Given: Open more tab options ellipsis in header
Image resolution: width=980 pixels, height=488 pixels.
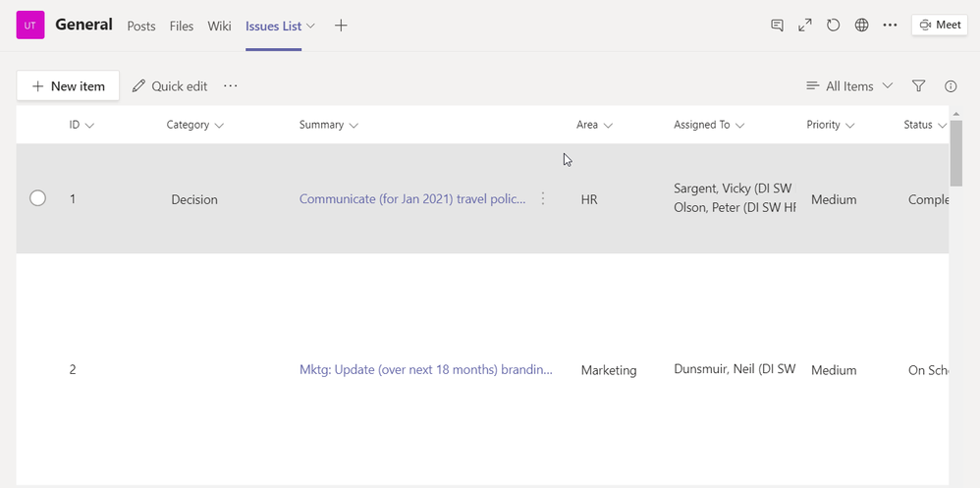Looking at the screenshot, I should 890,26.
